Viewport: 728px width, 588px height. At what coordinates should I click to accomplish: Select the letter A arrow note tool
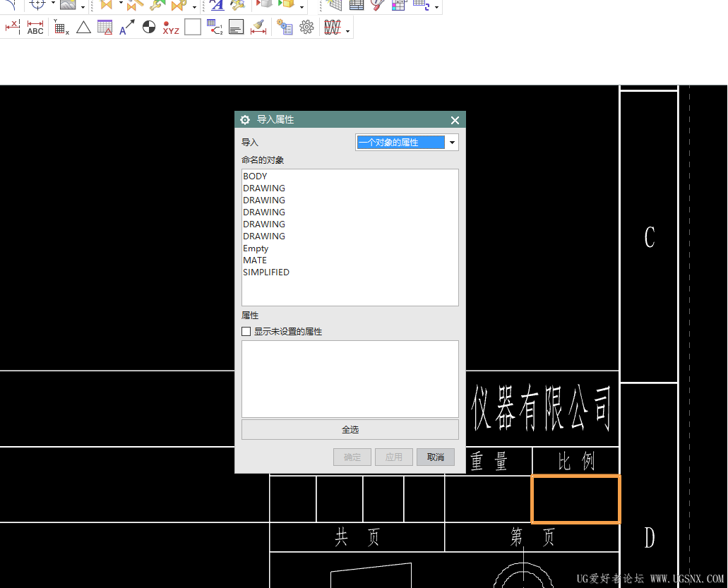[127, 28]
